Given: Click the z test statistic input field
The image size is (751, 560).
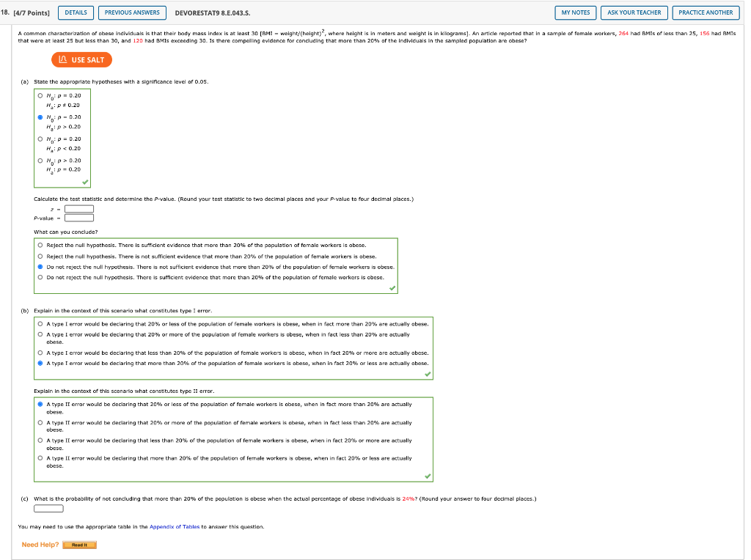Looking at the screenshot, I should 78,208.
